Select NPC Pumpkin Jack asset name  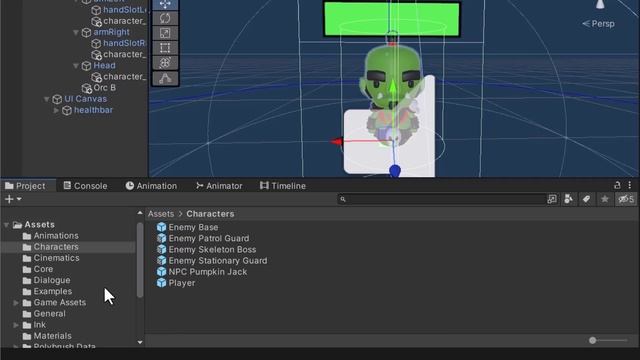(208, 271)
